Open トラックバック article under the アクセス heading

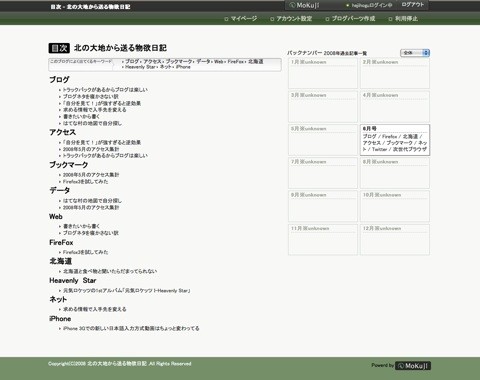pos(105,156)
